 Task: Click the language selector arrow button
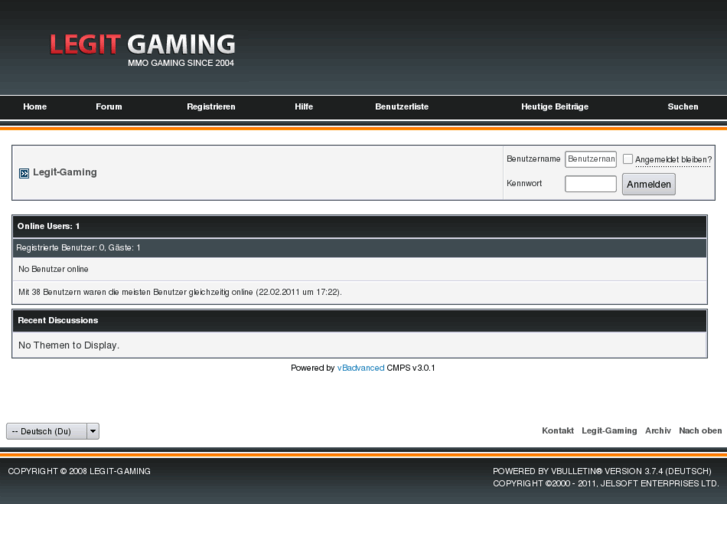93,431
